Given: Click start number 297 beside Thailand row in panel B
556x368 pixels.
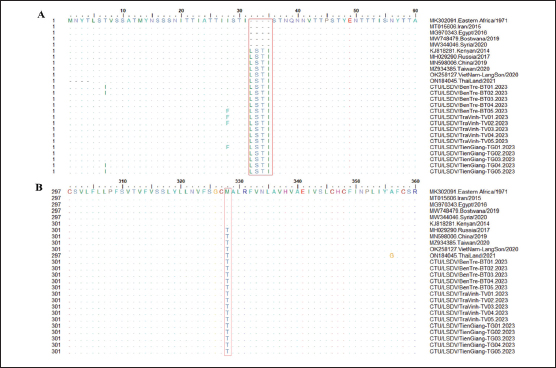Looking at the screenshot, I should 56,256.
